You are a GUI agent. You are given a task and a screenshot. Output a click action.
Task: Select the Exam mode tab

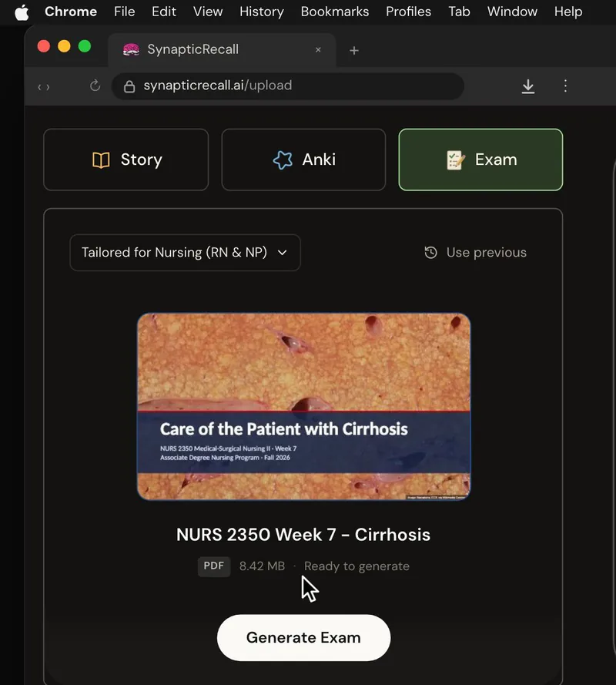tap(480, 159)
